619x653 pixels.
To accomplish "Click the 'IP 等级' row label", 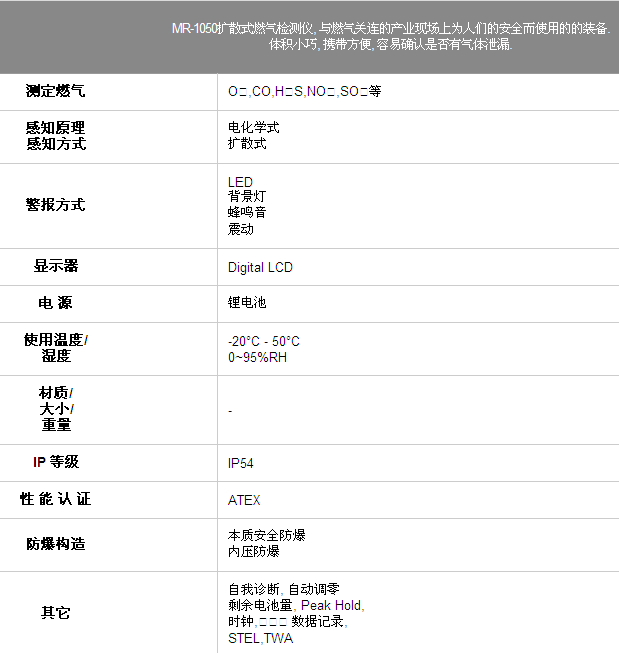I will pyautogui.click(x=56, y=462).
